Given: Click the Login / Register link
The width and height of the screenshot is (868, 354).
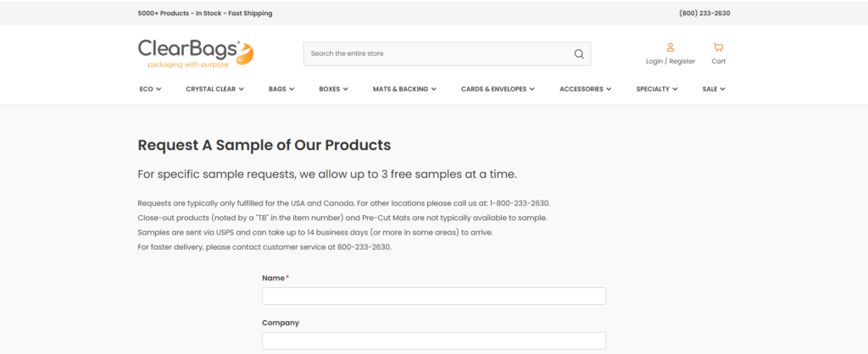Looking at the screenshot, I should pyautogui.click(x=670, y=61).
